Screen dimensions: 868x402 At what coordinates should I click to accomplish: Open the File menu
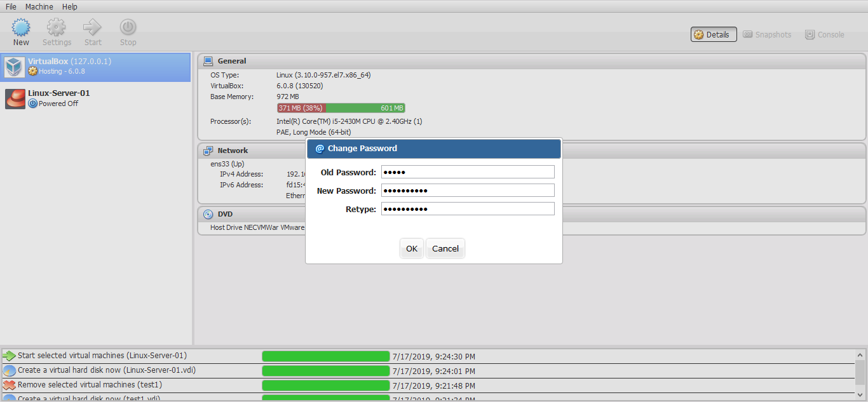tap(11, 6)
